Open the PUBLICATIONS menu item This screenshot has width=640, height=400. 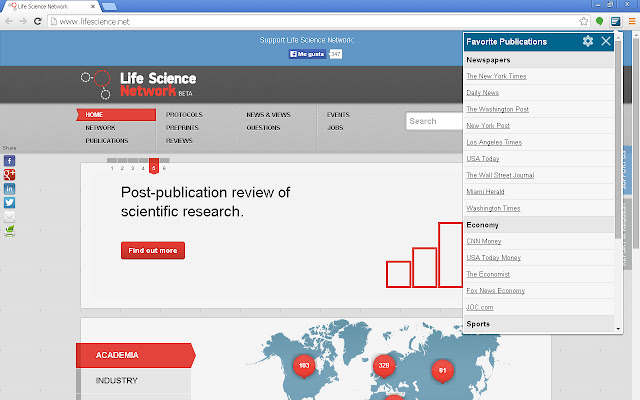107,141
